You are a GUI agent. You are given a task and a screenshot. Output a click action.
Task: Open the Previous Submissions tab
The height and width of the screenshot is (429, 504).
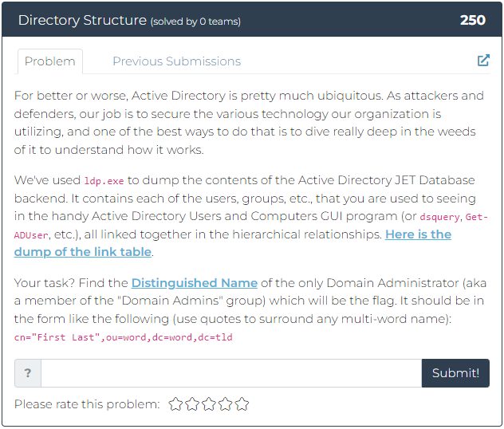176,61
